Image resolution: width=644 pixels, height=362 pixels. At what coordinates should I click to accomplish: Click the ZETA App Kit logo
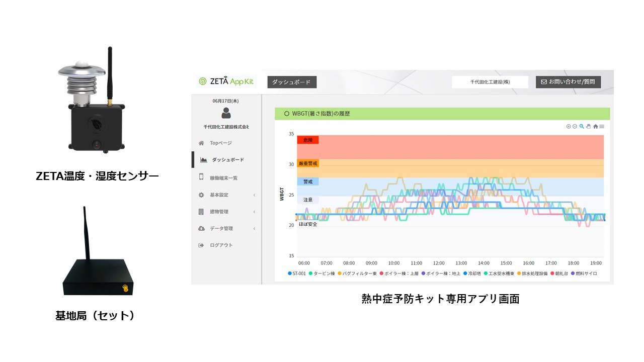tap(226, 81)
